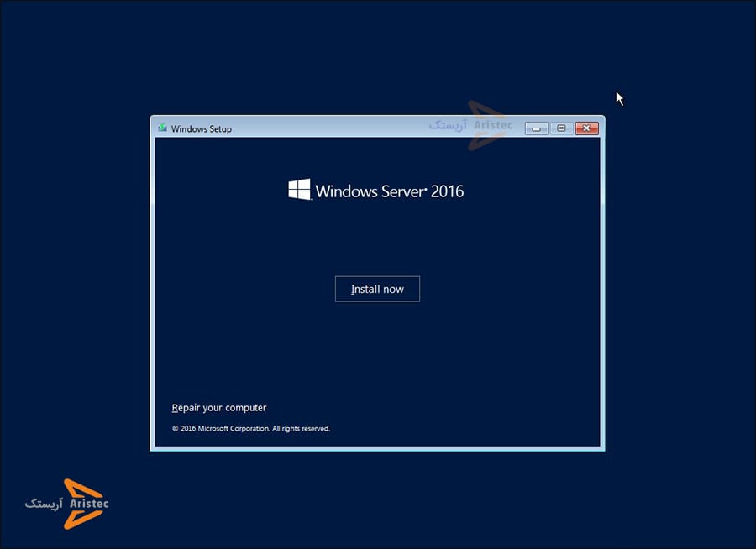Click the four-pane Windows logo

coord(299,190)
